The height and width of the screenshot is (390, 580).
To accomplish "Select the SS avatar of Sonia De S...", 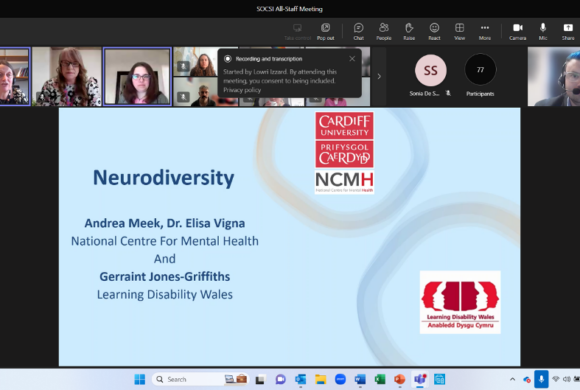I will pyautogui.click(x=431, y=70).
